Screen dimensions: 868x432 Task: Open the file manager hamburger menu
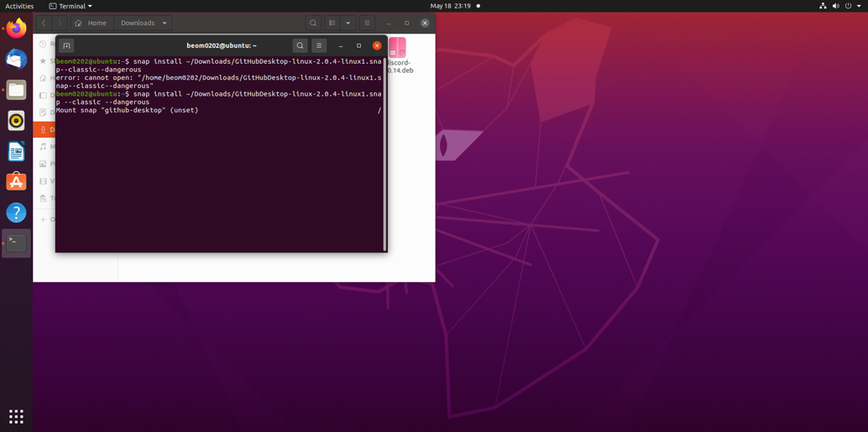pyautogui.click(x=367, y=23)
